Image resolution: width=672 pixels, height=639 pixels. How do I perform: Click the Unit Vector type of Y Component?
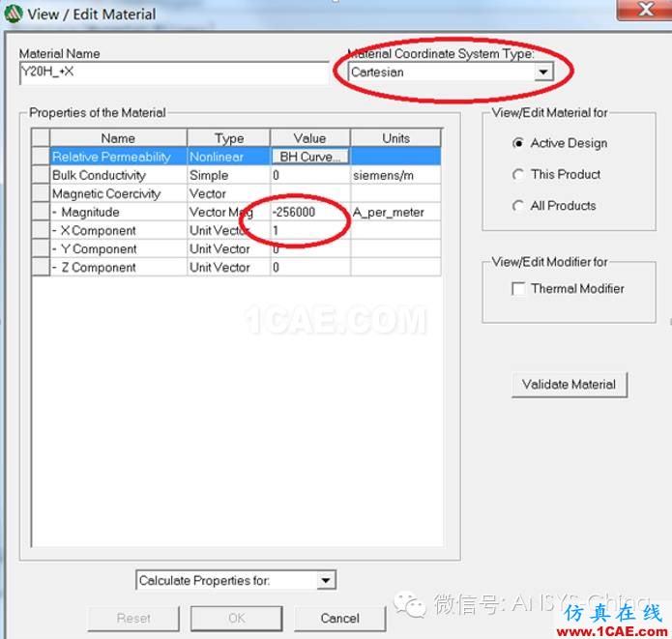[228, 249]
